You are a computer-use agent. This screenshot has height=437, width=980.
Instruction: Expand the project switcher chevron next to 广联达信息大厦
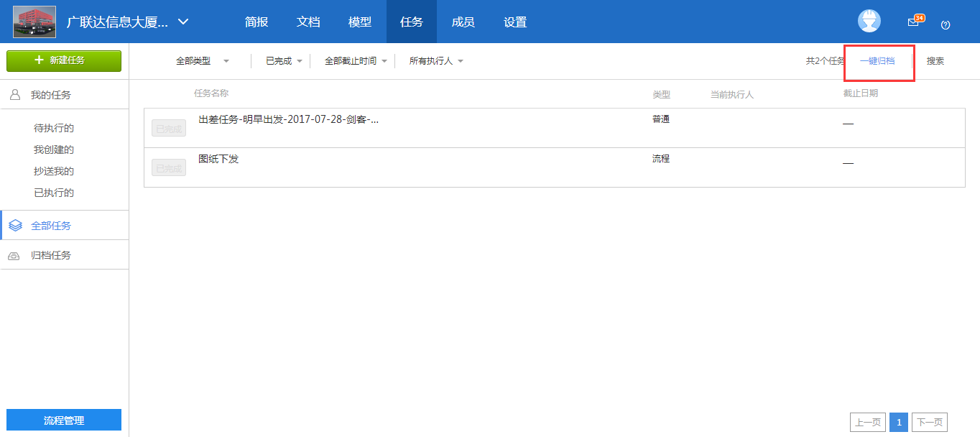click(183, 22)
